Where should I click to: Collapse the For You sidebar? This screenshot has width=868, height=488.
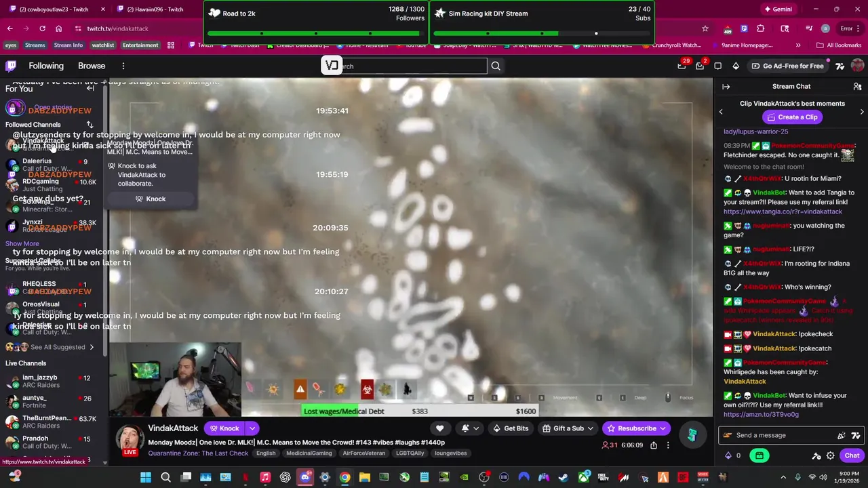coord(90,88)
